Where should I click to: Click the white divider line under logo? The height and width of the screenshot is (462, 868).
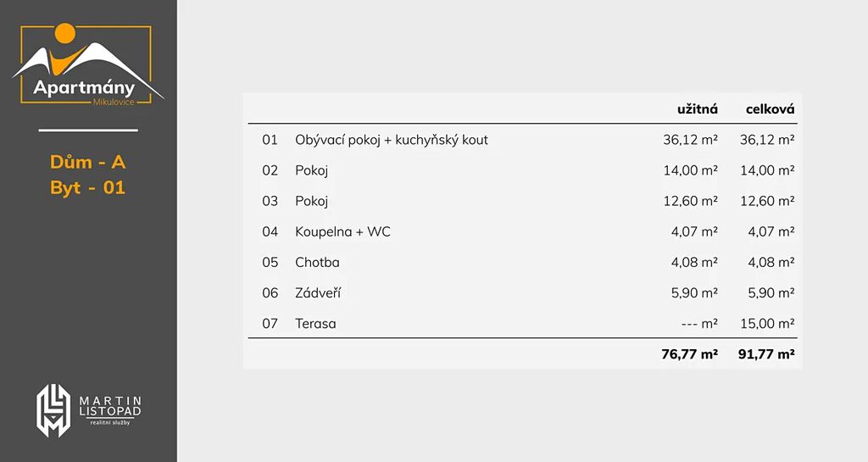(x=88, y=131)
